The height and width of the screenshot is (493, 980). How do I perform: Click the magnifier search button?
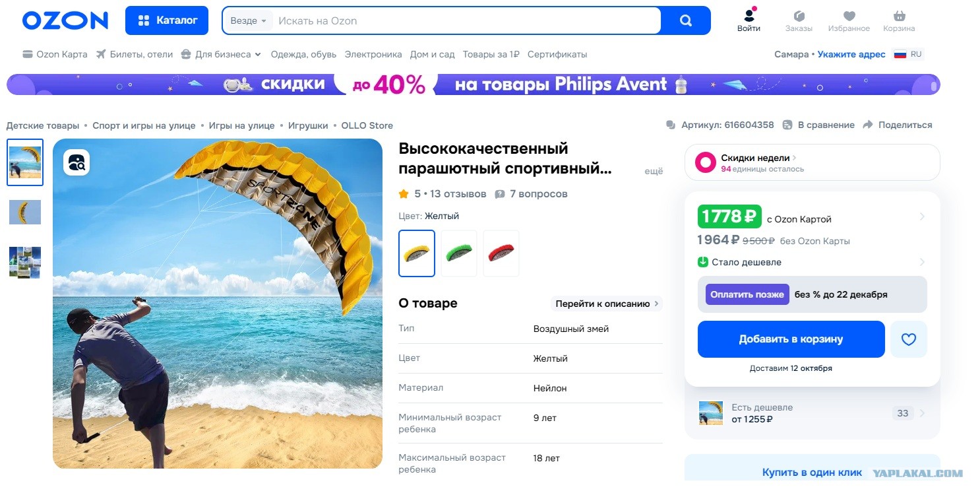[686, 20]
